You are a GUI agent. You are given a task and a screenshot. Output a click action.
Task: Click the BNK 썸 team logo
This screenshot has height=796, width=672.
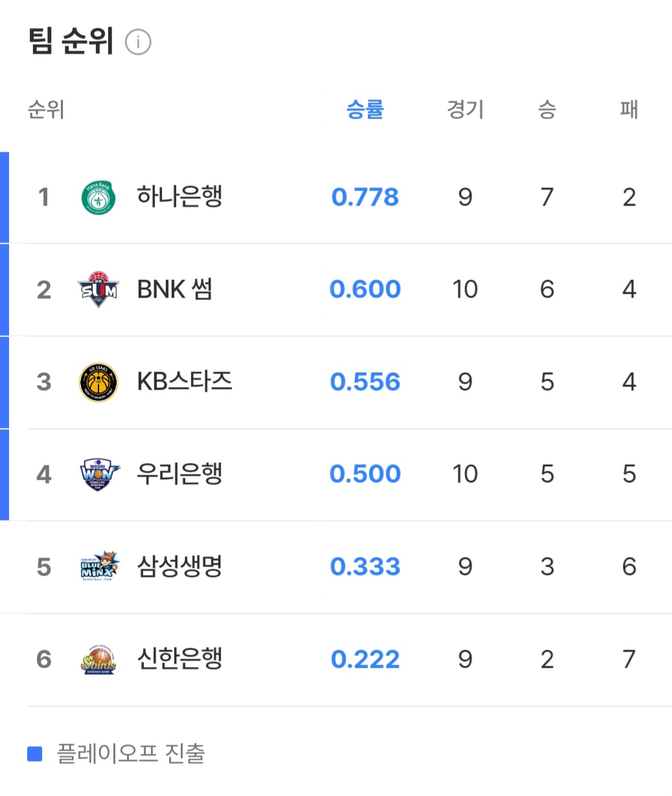pos(98,289)
